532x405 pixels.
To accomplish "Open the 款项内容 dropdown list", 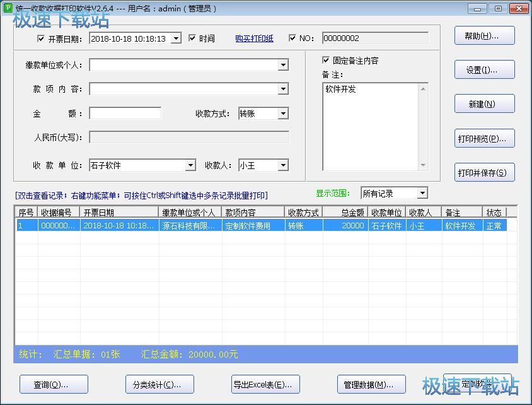I will pos(283,89).
